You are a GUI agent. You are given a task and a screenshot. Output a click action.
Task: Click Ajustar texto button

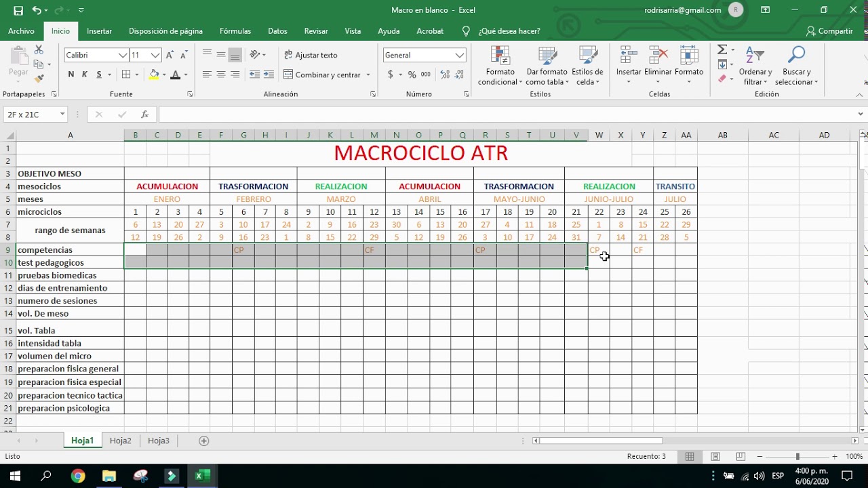(x=311, y=55)
